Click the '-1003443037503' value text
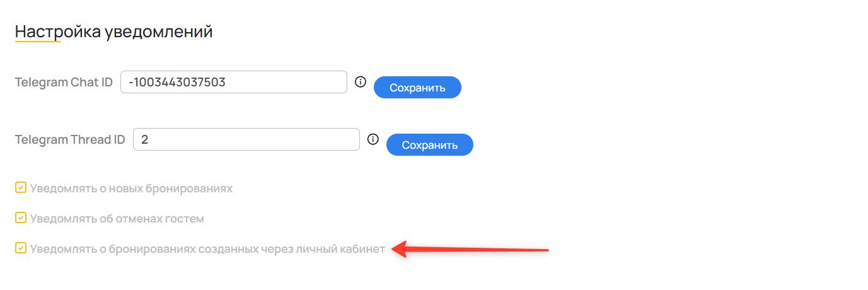 (176, 82)
